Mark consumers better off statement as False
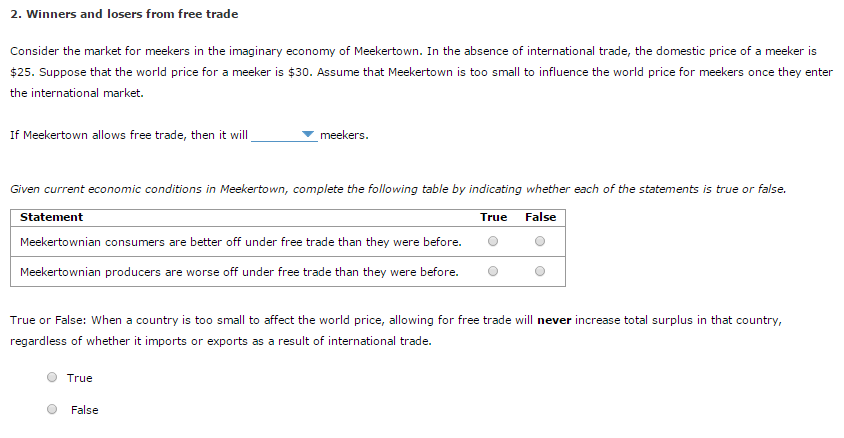Image resolution: width=844 pixels, height=438 pixels. click(x=540, y=242)
